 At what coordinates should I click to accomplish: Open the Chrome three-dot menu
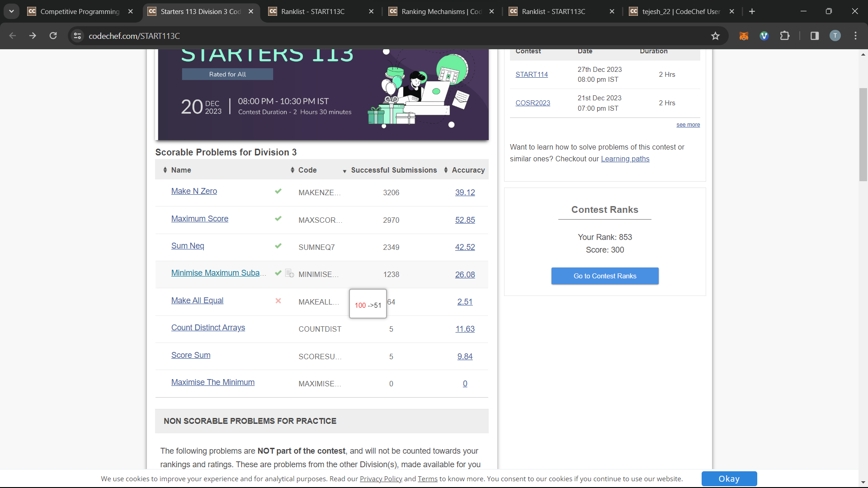click(855, 36)
